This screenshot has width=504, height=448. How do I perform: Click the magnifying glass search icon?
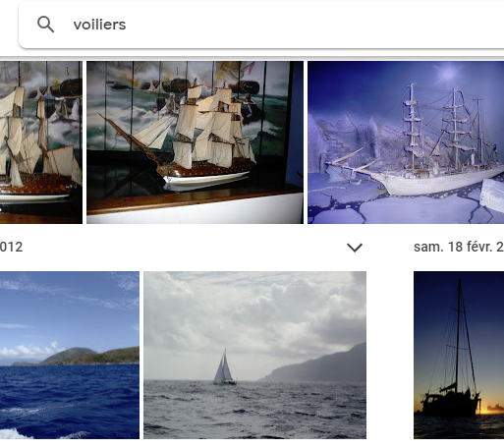(45, 25)
